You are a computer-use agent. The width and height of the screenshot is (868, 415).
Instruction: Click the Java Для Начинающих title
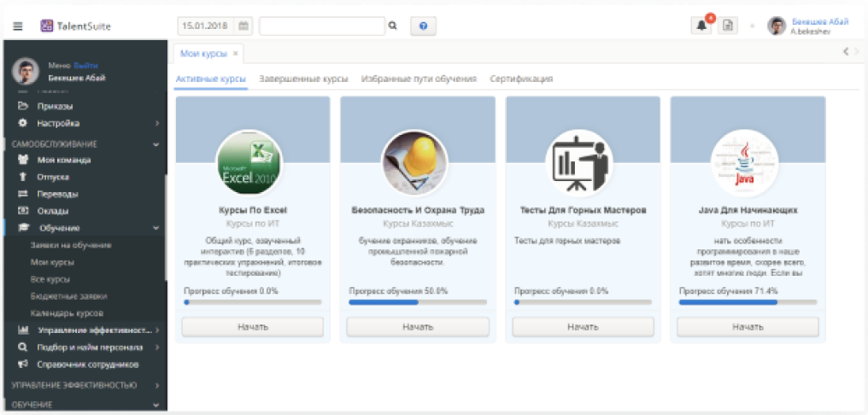pyautogui.click(x=748, y=211)
